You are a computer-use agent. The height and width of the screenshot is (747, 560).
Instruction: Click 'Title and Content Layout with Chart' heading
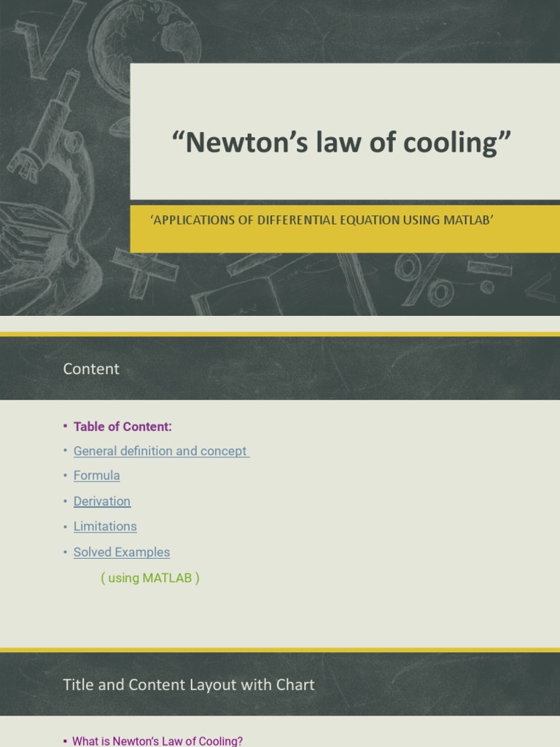[x=189, y=684]
